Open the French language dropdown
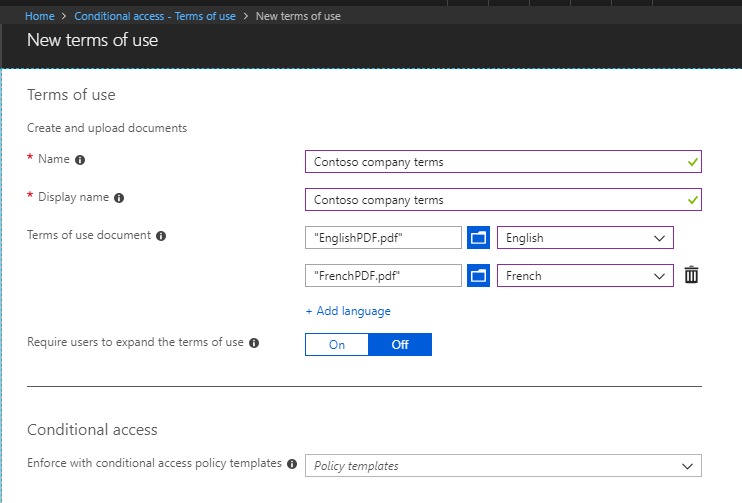This screenshot has height=503, width=742. pos(585,275)
